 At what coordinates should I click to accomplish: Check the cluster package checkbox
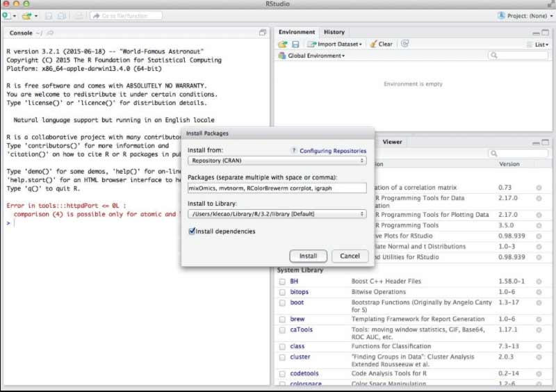pos(282,357)
